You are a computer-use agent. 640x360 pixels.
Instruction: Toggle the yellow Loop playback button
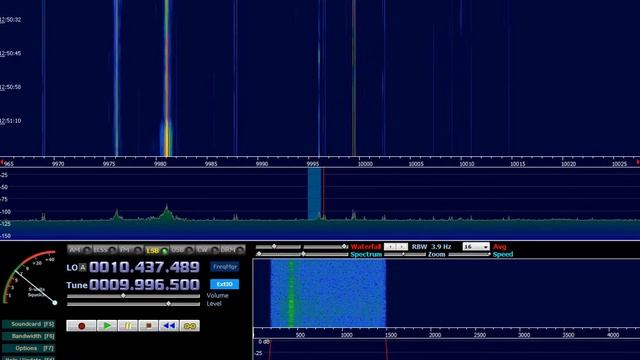coord(190,326)
